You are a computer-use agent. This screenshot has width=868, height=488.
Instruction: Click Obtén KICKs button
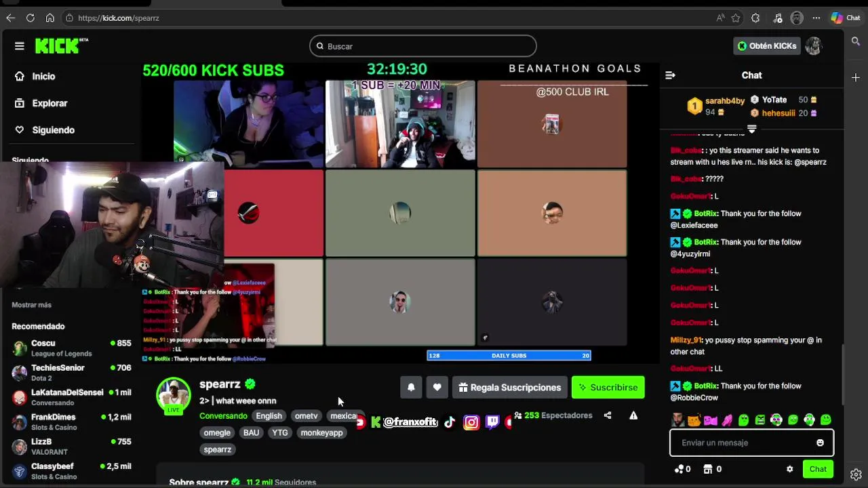[x=767, y=46]
